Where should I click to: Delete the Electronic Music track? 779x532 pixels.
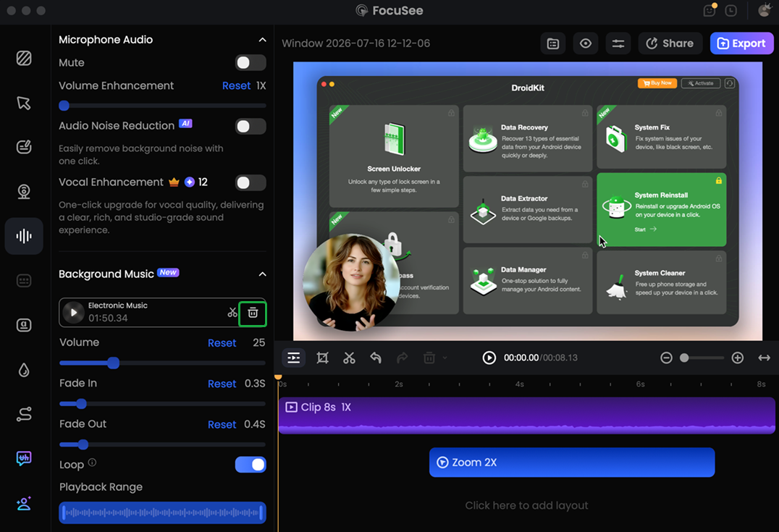(x=253, y=313)
